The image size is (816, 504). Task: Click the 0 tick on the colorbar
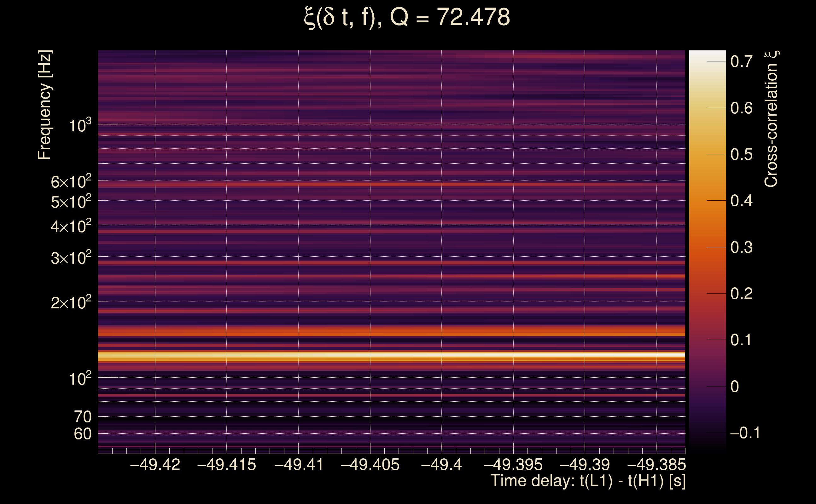[735, 387]
